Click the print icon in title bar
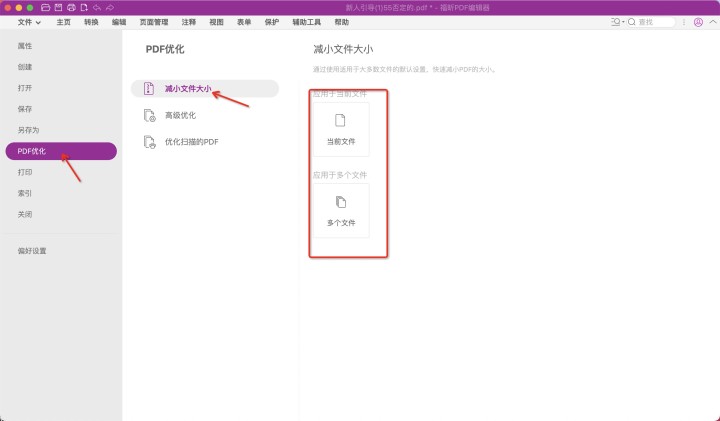 71,7
